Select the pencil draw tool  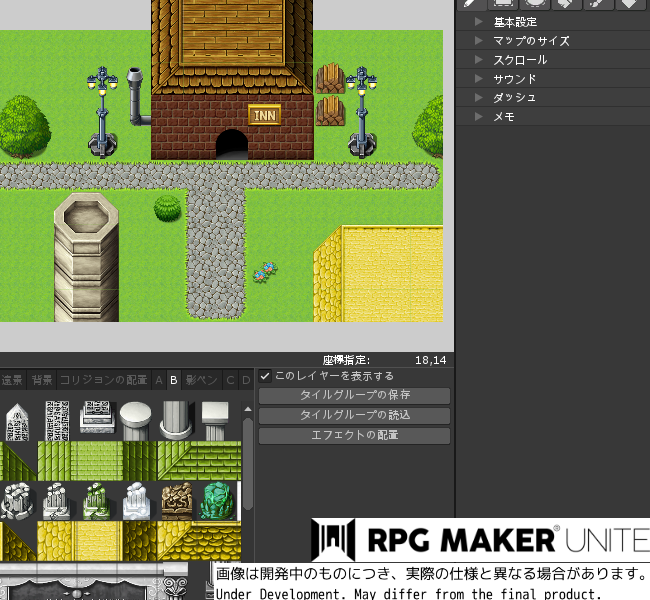coord(470,3)
